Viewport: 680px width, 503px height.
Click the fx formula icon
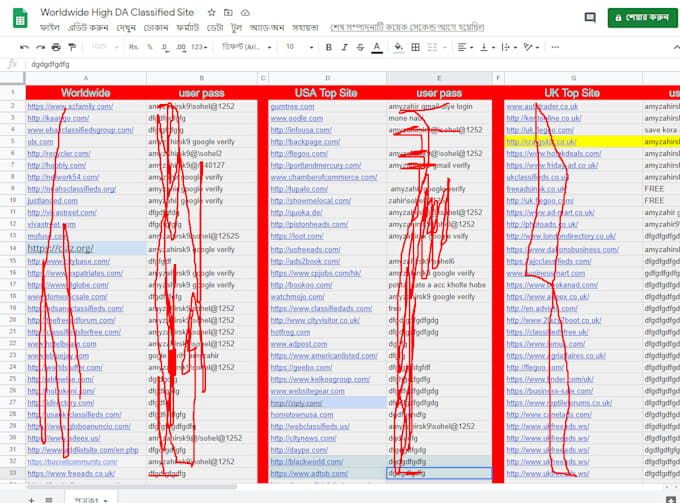[13, 64]
